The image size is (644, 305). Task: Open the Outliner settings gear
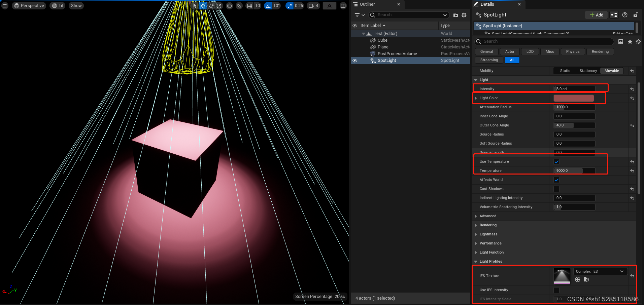click(x=464, y=15)
